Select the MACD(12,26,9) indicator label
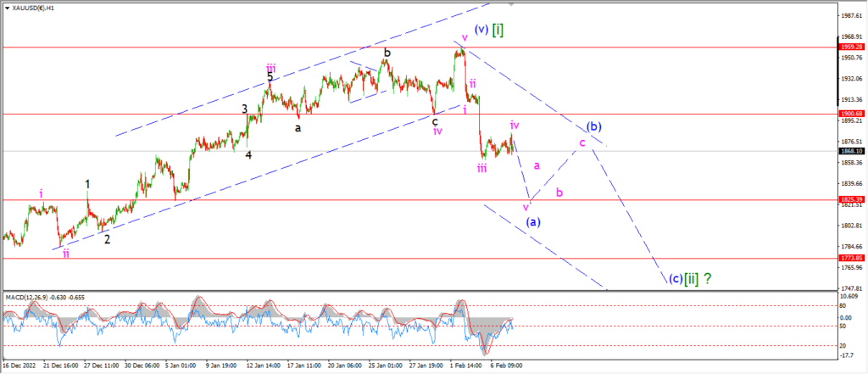The width and height of the screenshot is (868, 374). [26, 297]
